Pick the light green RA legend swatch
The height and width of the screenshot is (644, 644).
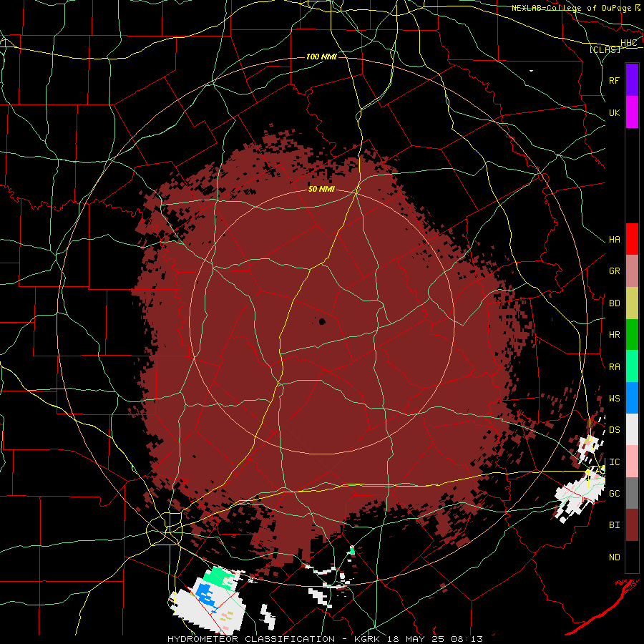tap(632, 366)
